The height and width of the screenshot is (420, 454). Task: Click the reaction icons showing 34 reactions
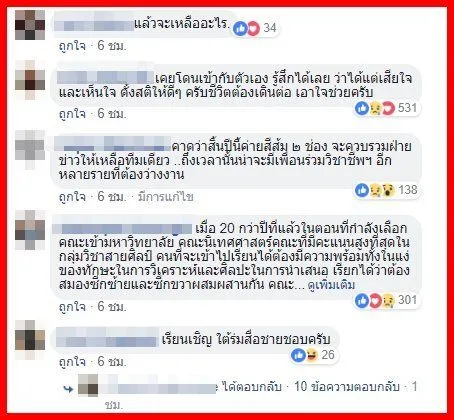click(x=256, y=28)
